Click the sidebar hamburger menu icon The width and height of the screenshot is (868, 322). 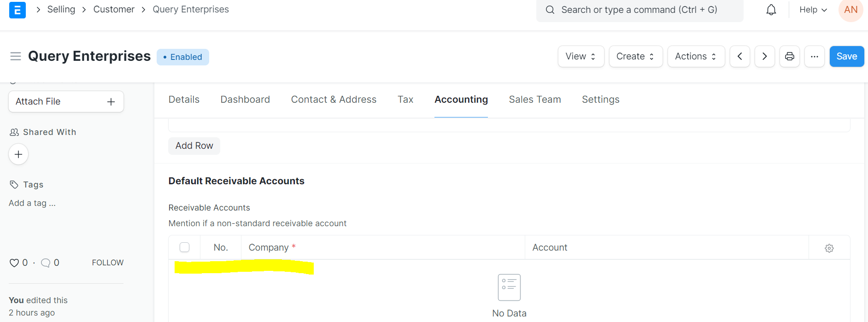tap(16, 56)
